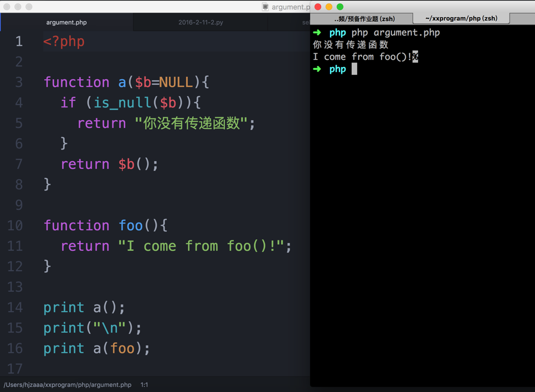
Task: Click line number 1 next to the php tag
Action: point(19,41)
